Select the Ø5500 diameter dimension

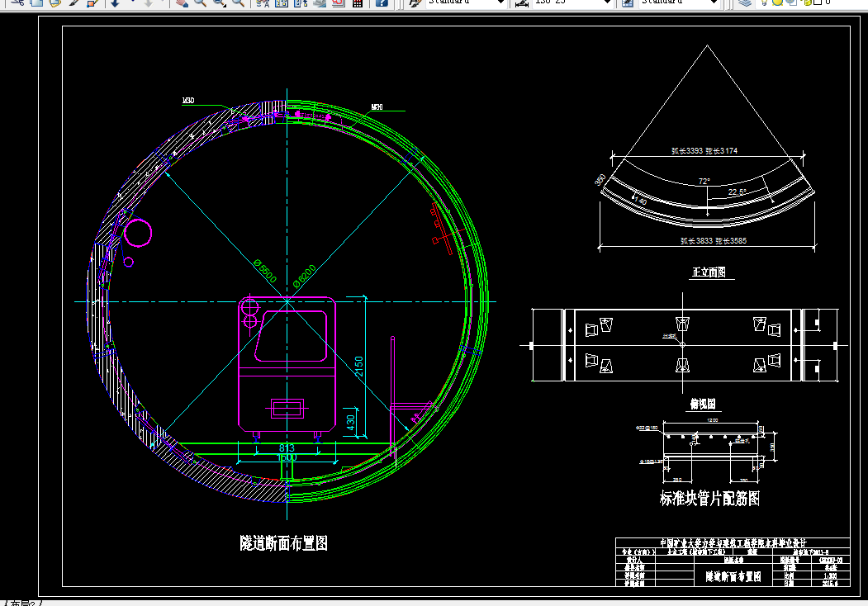click(x=265, y=271)
